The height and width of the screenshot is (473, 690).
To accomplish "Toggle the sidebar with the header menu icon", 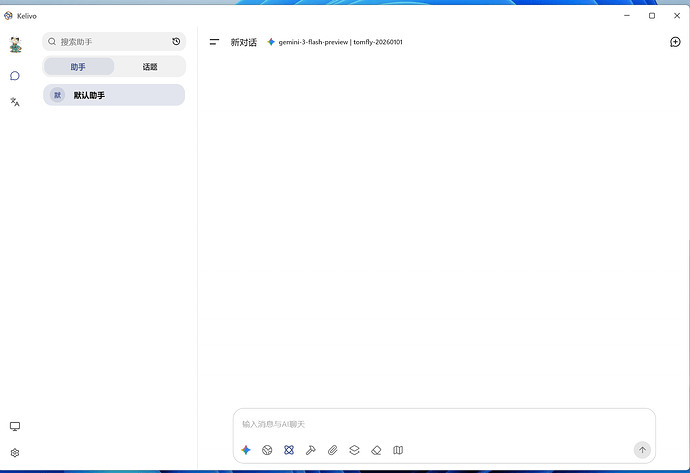I will [x=214, y=42].
